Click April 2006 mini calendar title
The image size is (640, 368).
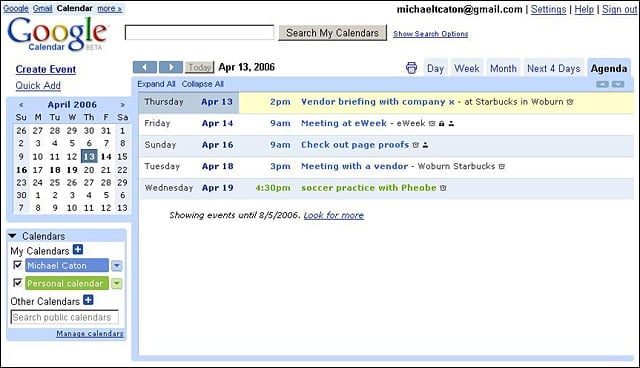72,105
